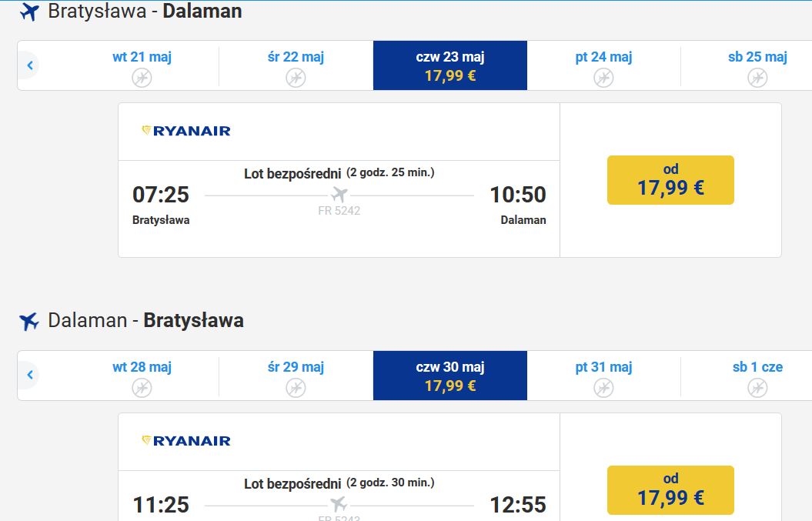Click the landing plane icon beside Dalaman - Bratysława
Image resolution: width=812 pixels, height=521 pixels.
coord(29,321)
